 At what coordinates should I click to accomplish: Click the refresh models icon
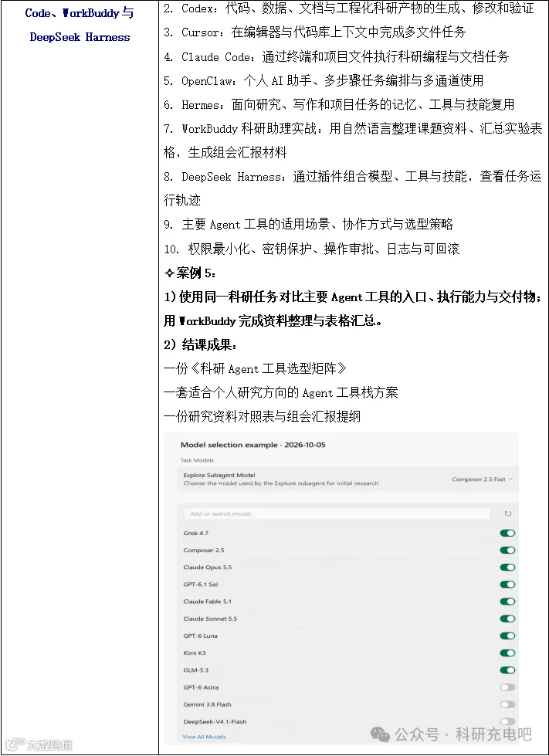(507, 514)
